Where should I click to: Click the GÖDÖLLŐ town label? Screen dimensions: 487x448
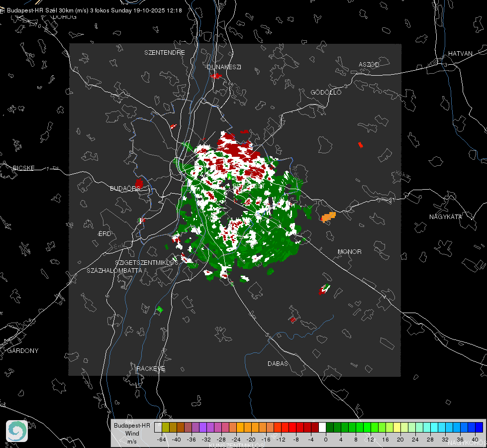tap(326, 92)
